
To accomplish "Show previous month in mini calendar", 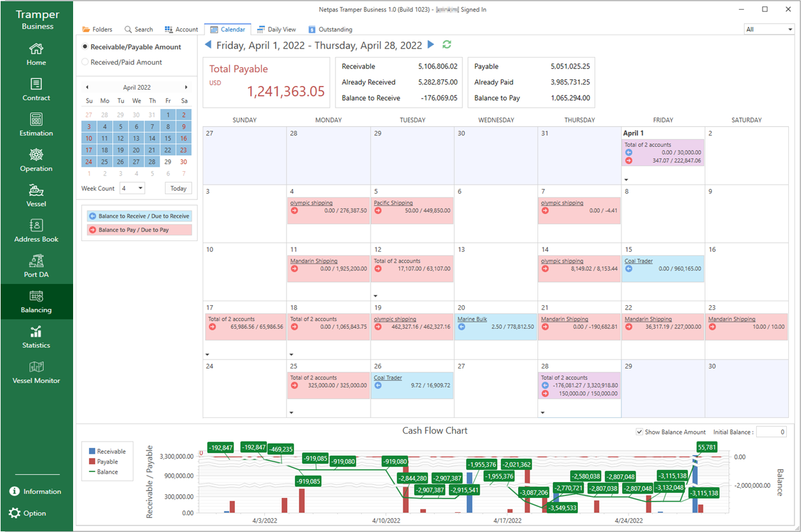I will click(x=87, y=87).
